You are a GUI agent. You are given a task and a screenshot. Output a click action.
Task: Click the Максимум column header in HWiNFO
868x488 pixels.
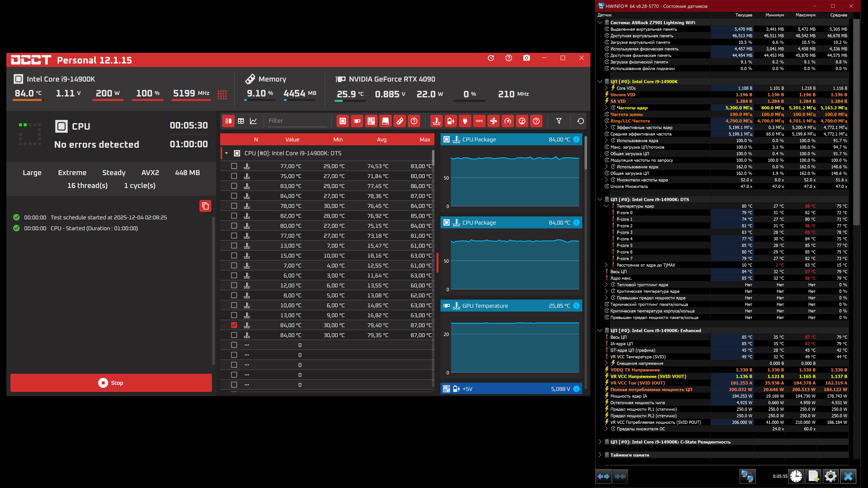coord(805,15)
